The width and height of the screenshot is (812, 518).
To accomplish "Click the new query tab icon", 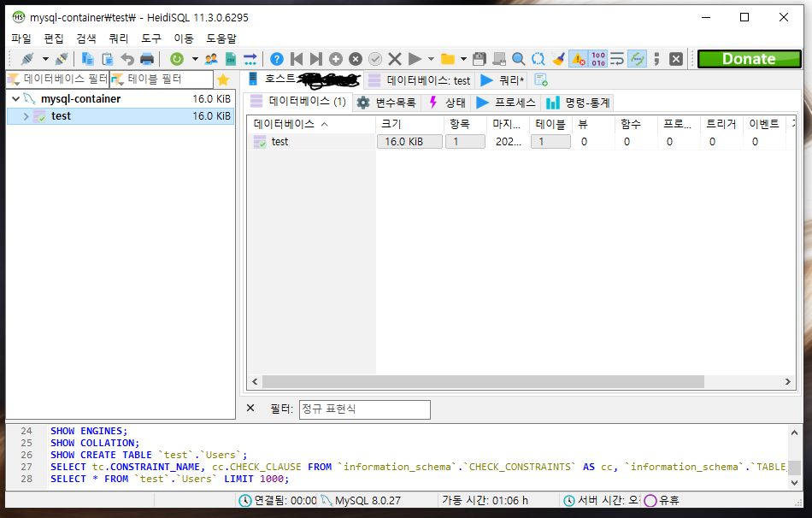I will tap(541, 80).
